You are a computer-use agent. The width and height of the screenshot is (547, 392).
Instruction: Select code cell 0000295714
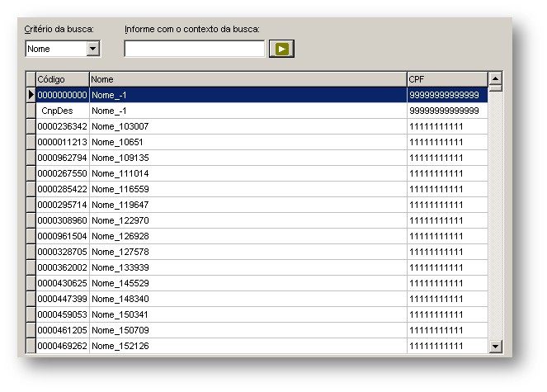point(63,205)
